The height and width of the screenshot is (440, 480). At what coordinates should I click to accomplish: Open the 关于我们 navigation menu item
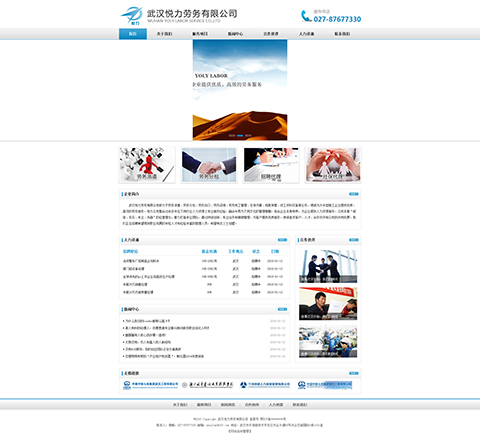(164, 34)
